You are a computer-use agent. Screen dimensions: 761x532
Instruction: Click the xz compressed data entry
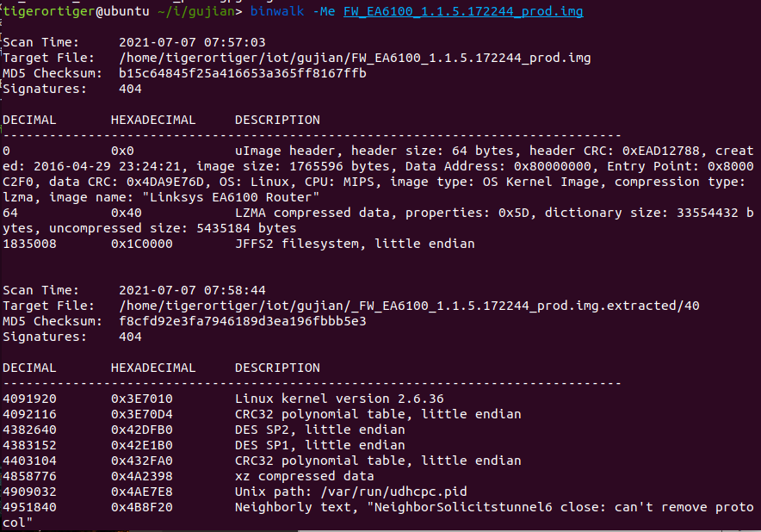point(304,476)
